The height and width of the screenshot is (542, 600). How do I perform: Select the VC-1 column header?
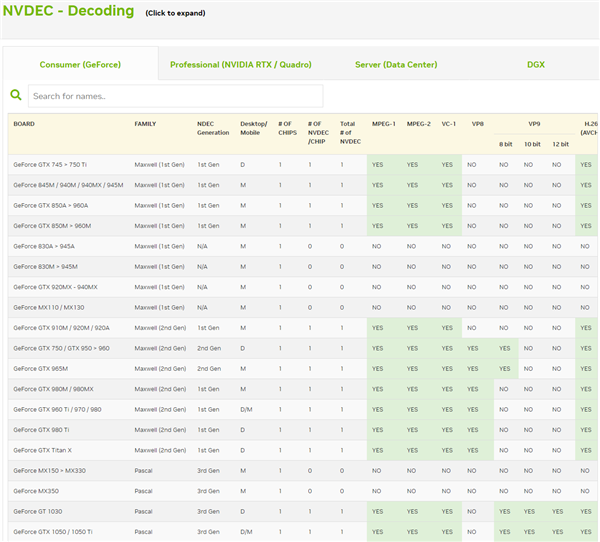pos(447,123)
